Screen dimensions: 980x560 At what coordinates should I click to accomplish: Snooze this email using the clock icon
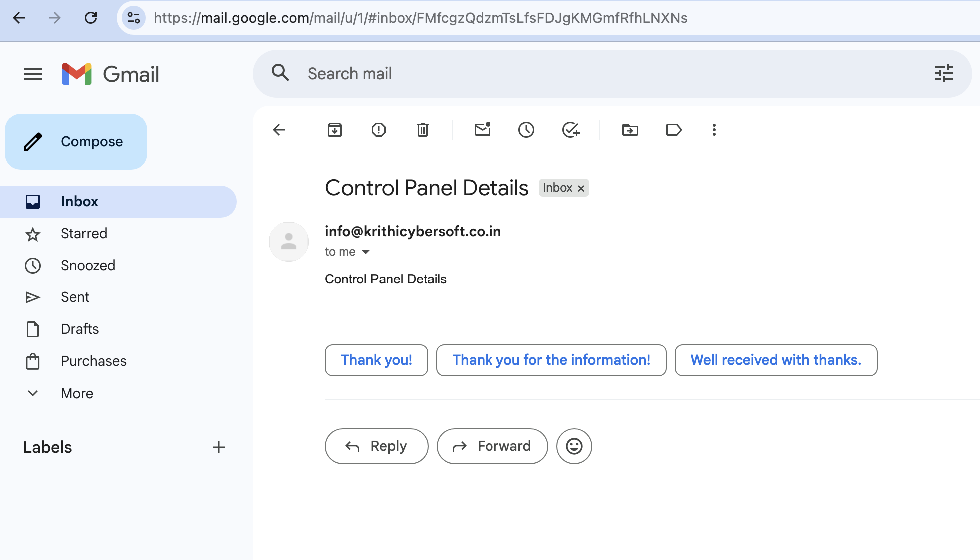click(x=526, y=130)
